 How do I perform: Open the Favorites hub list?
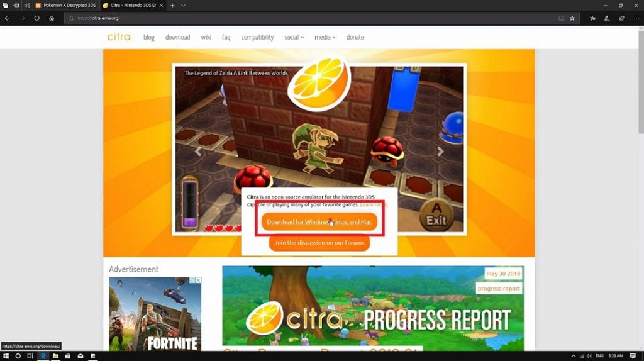click(592, 18)
